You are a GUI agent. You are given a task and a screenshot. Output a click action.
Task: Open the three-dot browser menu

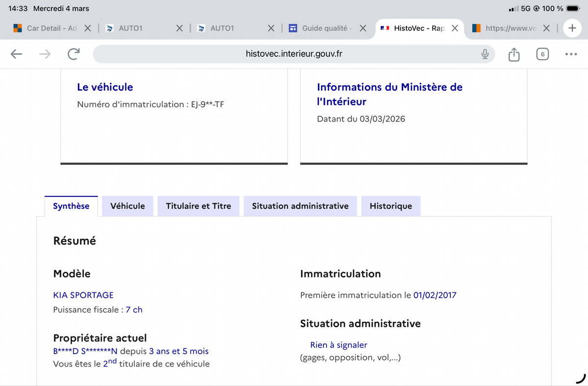point(571,54)
